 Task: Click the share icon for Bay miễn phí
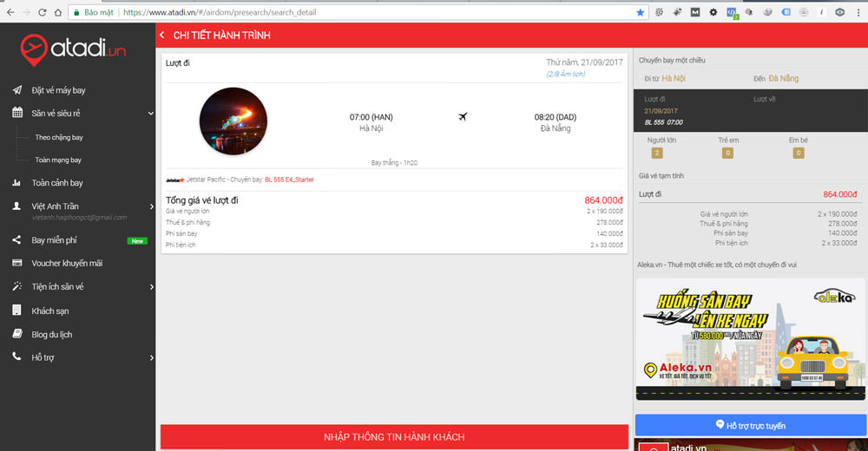point(16,240)
